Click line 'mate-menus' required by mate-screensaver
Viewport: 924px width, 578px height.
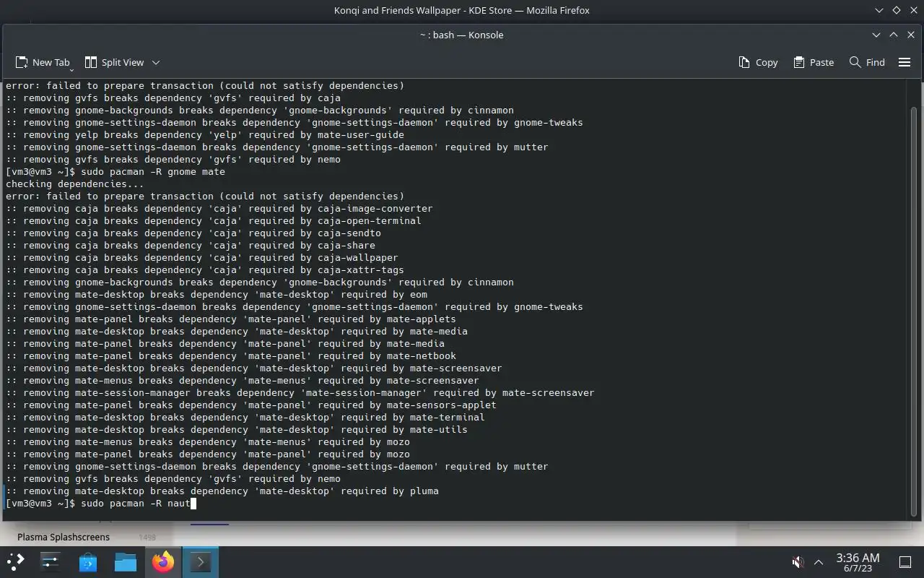pos(243,380)
